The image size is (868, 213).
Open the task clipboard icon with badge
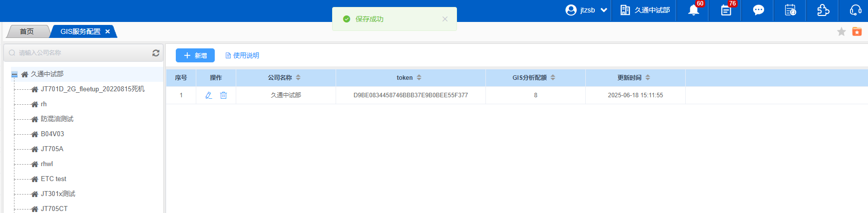click(x=726, y=10)
